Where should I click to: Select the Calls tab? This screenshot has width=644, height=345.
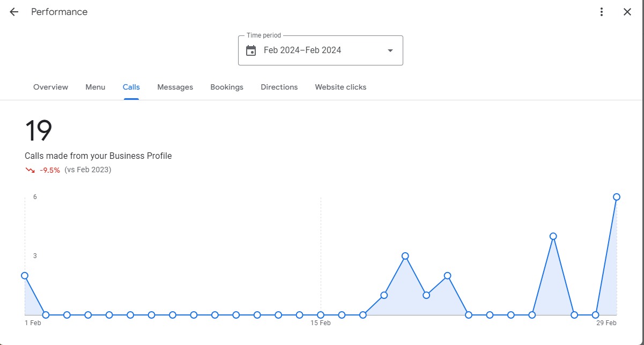pyautogui.click(x=131, y=87)
